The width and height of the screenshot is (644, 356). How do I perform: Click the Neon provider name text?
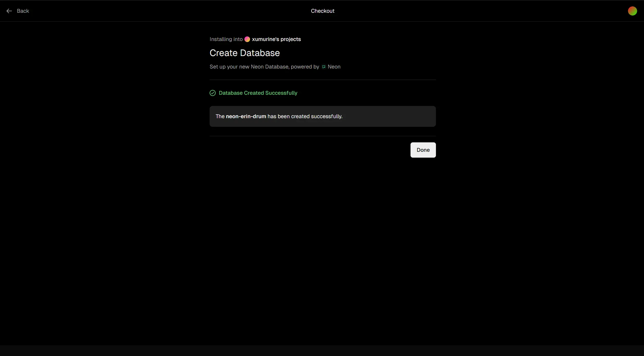click(334, 67)
